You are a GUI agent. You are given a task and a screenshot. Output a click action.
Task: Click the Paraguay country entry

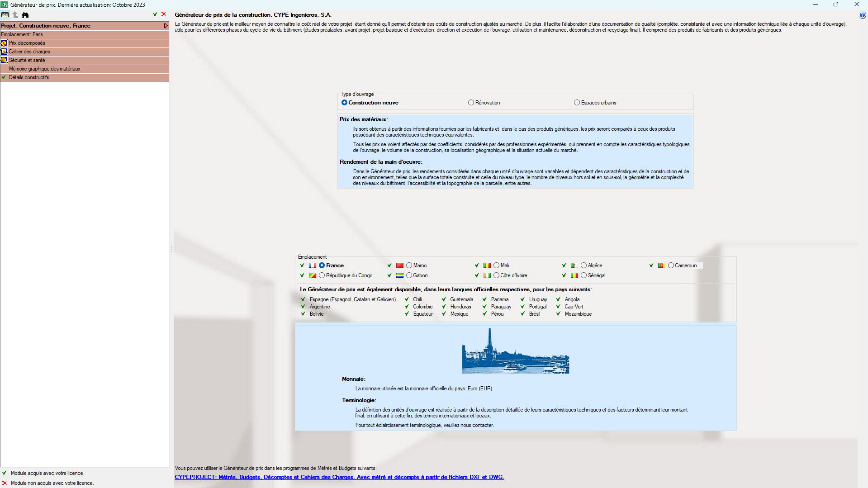coord(501,307)
